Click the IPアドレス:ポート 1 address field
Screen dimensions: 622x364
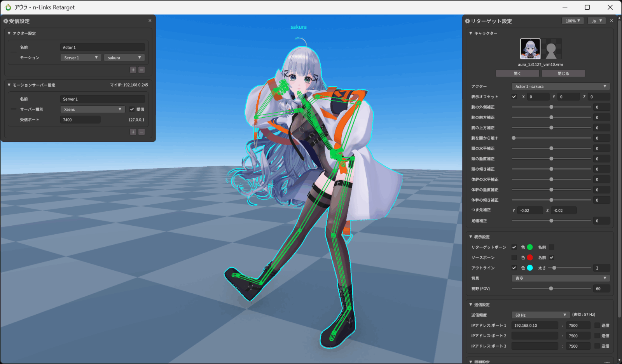(535, 326)
